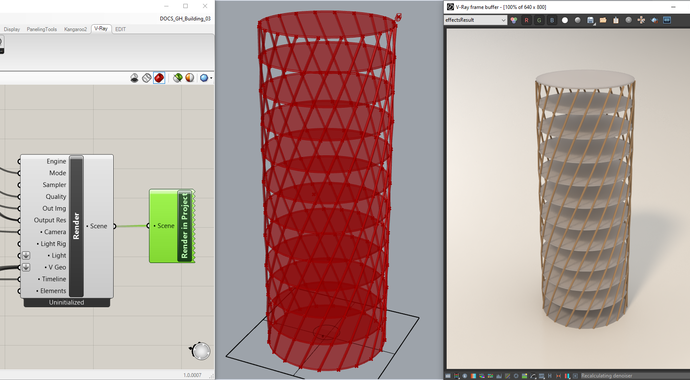The height and width of the screenshot is (380, 690).
Task: Click the region render arrow icon in frame buffer
Action: 654,20
